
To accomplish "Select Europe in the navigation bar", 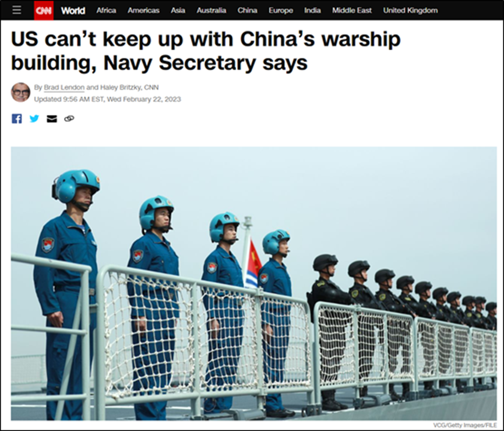I will tap(281, 10).
